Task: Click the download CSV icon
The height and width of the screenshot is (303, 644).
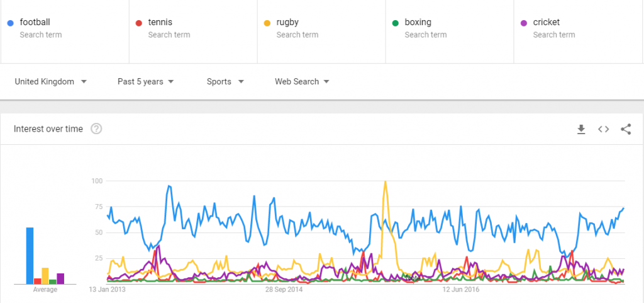Action: (x=581, y=129)
